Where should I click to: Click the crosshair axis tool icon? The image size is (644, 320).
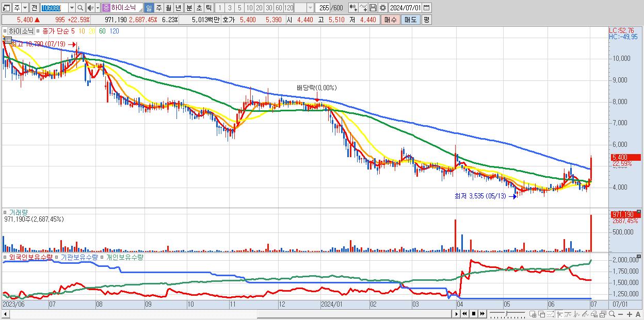pos(560,314)
